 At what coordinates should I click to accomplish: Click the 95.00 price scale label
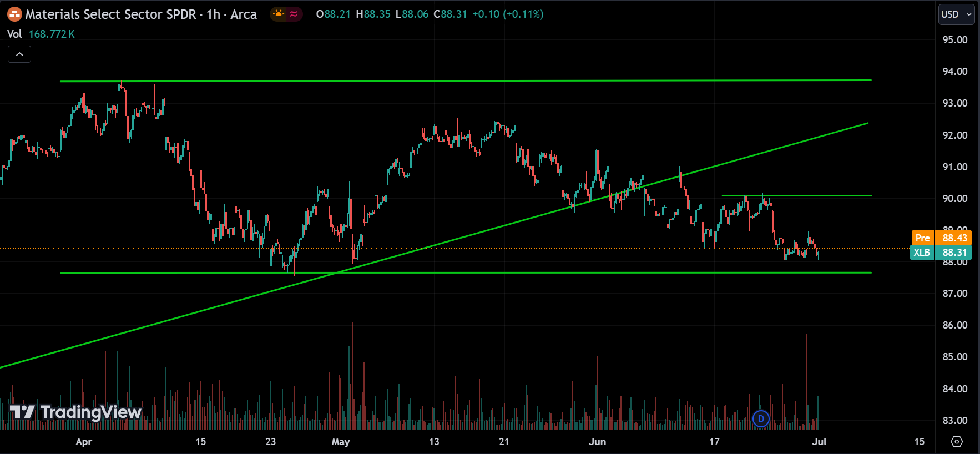(955, 40)
